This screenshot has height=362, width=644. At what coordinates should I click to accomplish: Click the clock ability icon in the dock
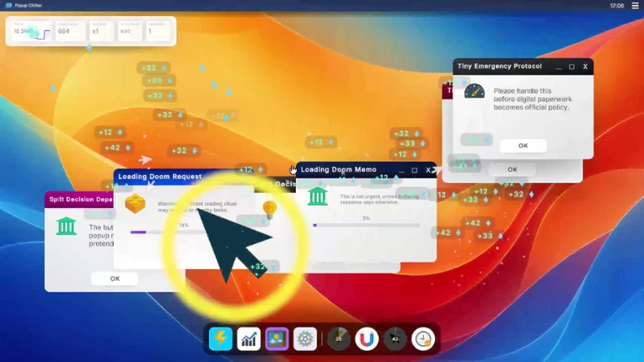(423, 338)
